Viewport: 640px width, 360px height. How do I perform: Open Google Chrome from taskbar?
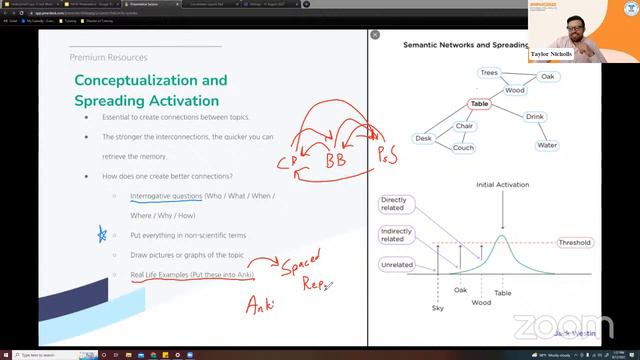tap(153, 355)
